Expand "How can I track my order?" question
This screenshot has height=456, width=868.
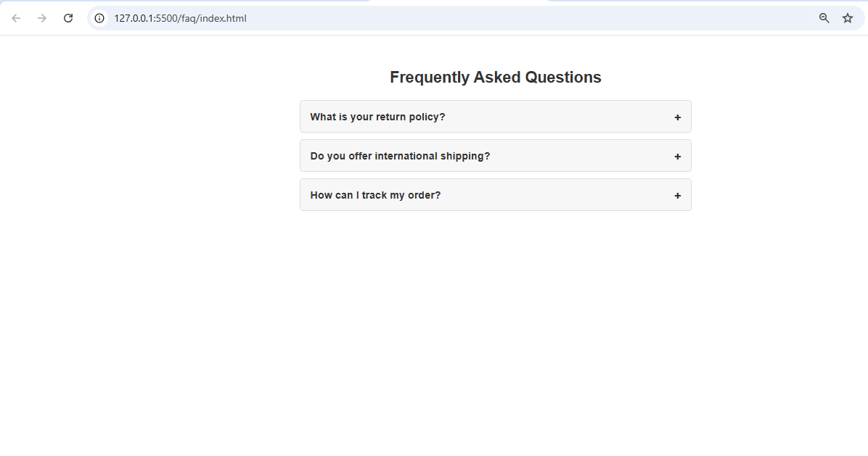coord(496,195)
